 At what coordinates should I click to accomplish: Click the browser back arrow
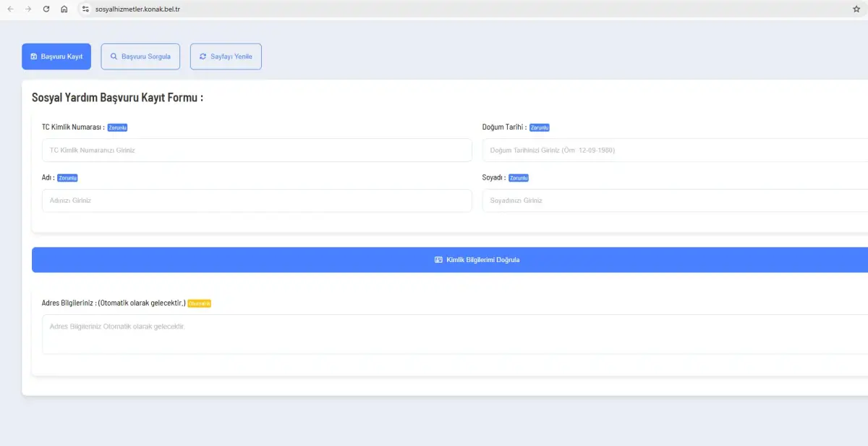(10, 9)
